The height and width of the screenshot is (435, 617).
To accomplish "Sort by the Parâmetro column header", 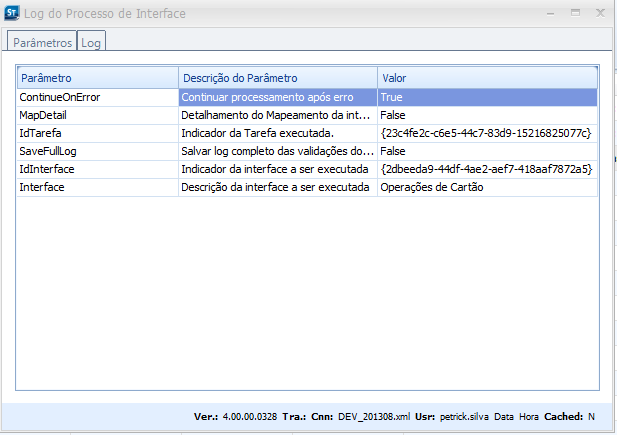I will (x=97, y=78).
